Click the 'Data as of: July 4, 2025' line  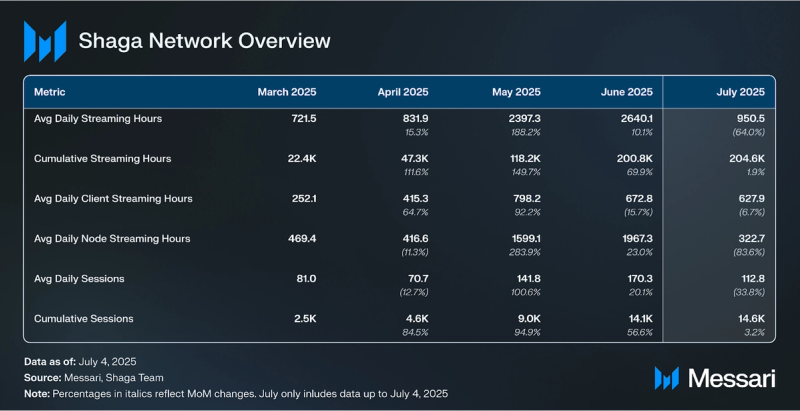[x=80, y=362]
